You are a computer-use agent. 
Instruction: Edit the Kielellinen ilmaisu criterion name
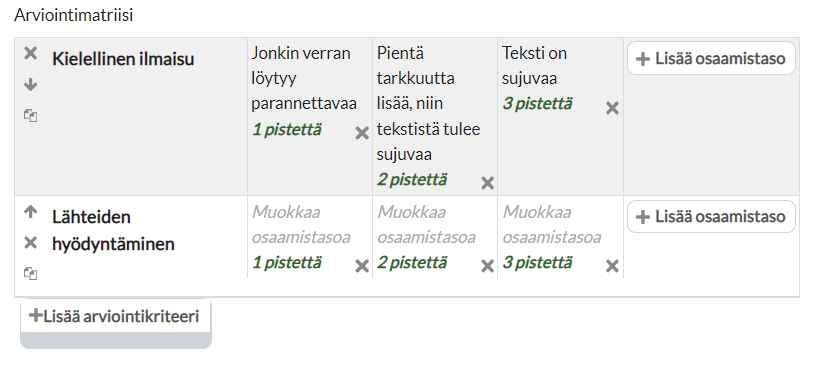123,59
